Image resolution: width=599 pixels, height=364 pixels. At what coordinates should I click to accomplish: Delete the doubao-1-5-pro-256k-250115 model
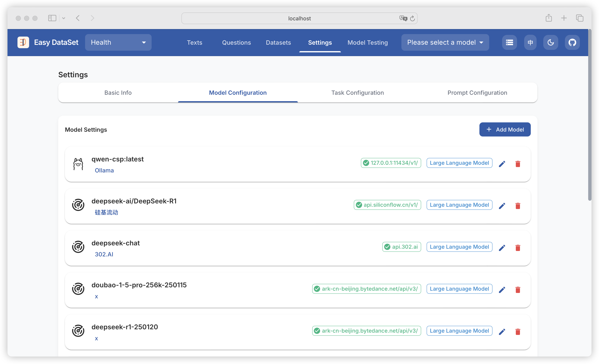pyautogui.click(x=517, y=290)
